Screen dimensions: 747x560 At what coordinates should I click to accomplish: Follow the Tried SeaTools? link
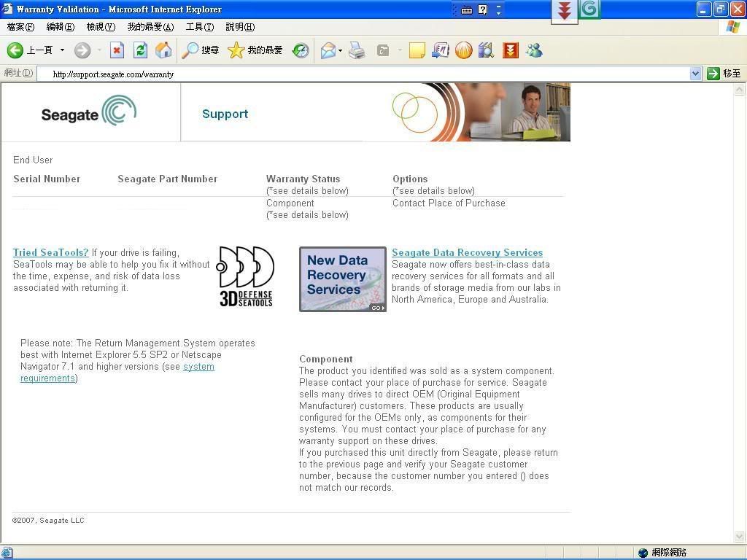(50, 252)
